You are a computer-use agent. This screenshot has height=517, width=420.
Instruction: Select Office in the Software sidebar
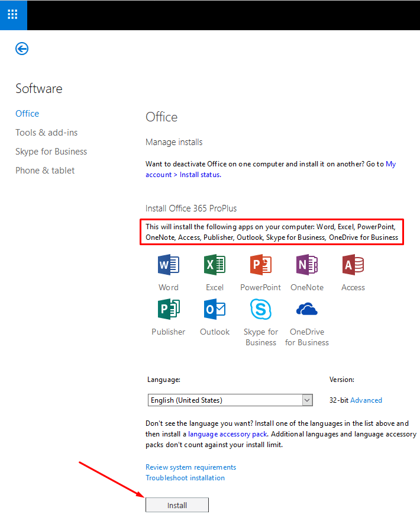point(27,114)
